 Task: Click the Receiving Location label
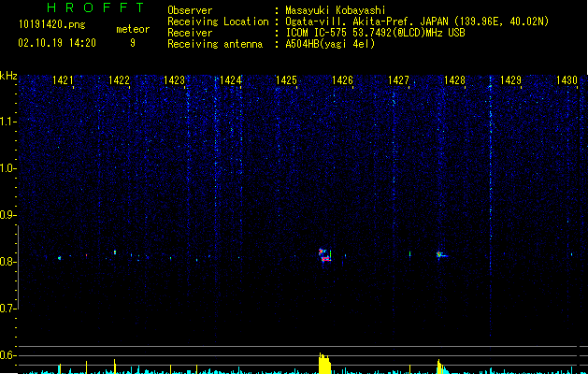[218, 22]
